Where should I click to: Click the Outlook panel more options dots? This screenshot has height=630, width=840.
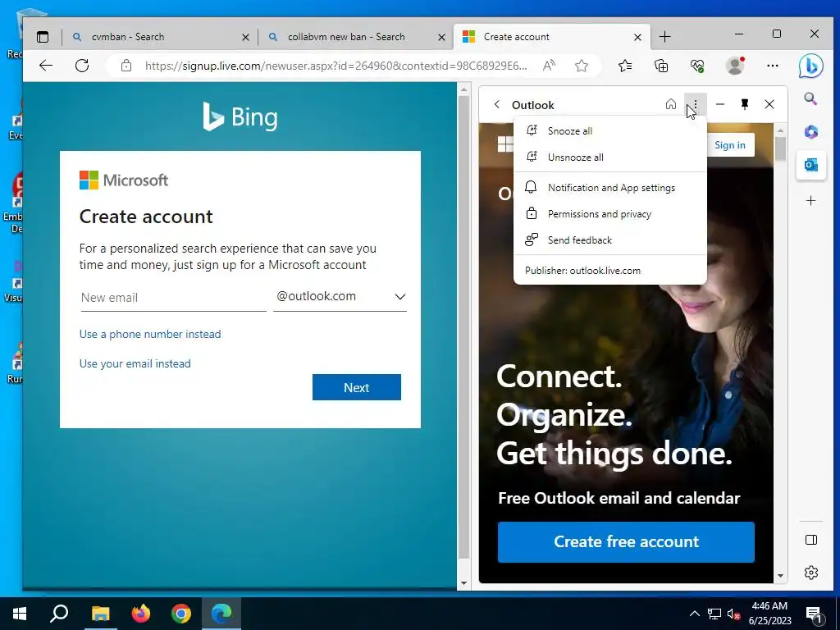(x=696, y=104)
